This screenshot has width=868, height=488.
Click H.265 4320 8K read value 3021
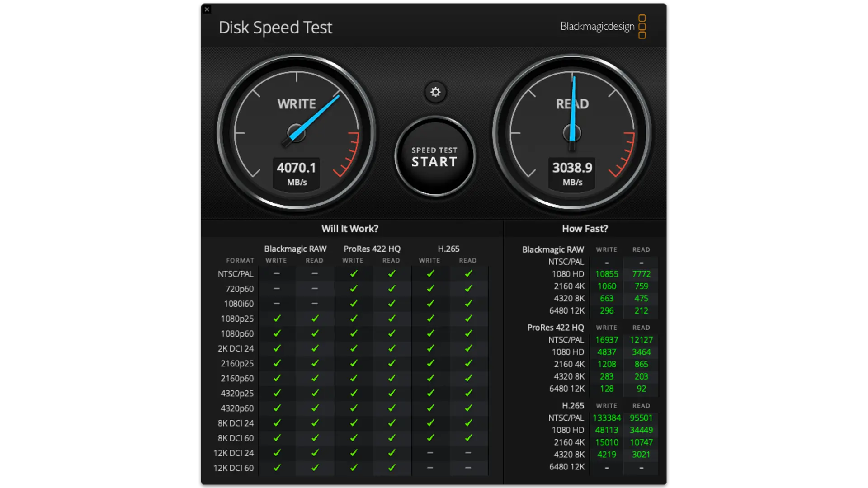641,455
